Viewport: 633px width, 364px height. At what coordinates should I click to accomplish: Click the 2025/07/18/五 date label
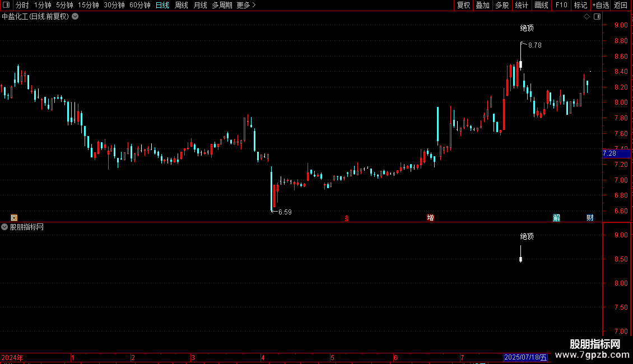525,357
